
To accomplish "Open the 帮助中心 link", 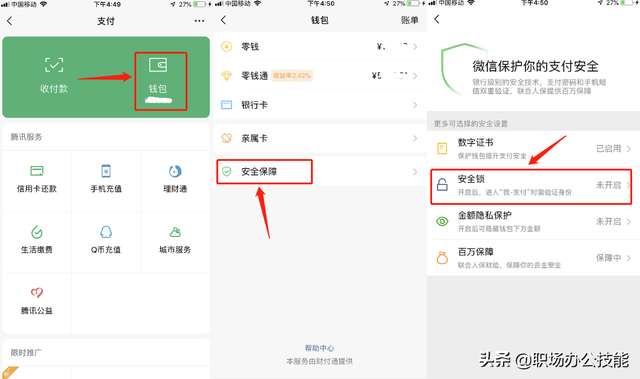I will pos(320,348).
